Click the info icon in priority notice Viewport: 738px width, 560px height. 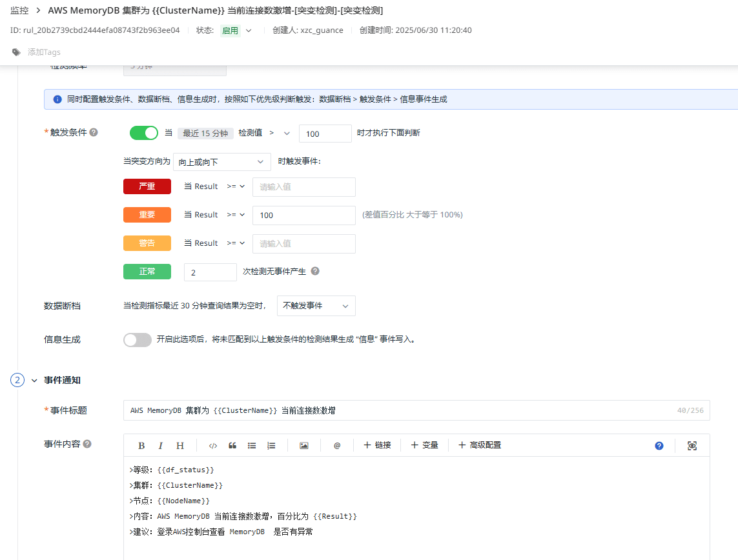[57, 99]
